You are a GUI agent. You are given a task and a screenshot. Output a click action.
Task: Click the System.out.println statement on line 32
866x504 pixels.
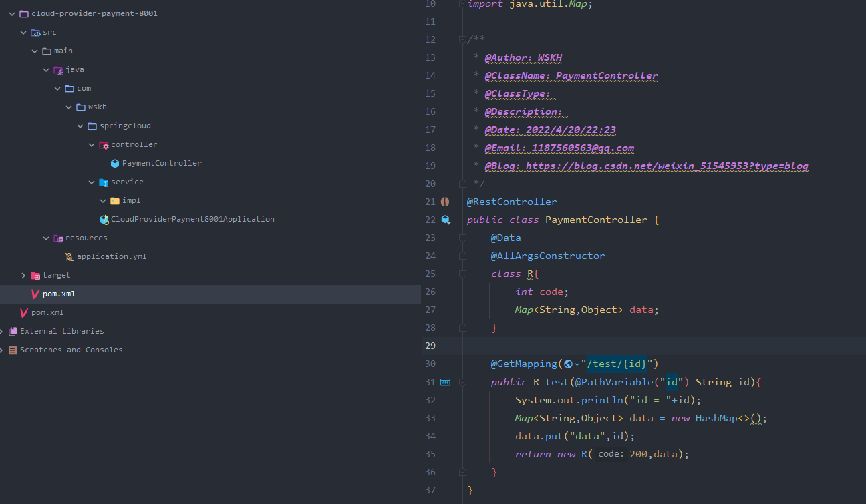608,400
